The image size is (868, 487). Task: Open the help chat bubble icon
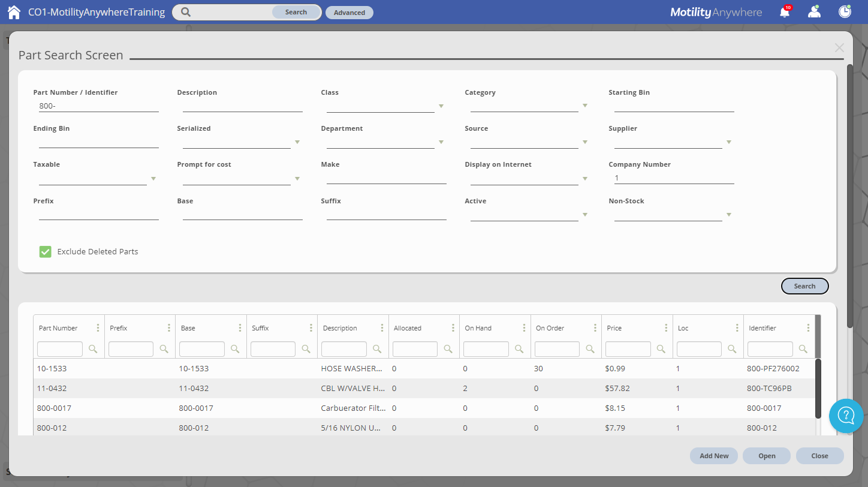pyautogui.click(x=846, y=415)
